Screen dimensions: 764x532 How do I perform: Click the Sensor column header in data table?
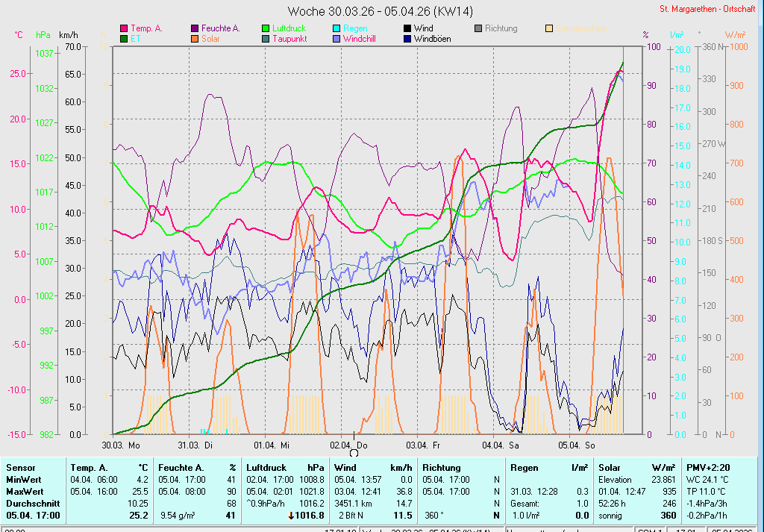[19, 467]
